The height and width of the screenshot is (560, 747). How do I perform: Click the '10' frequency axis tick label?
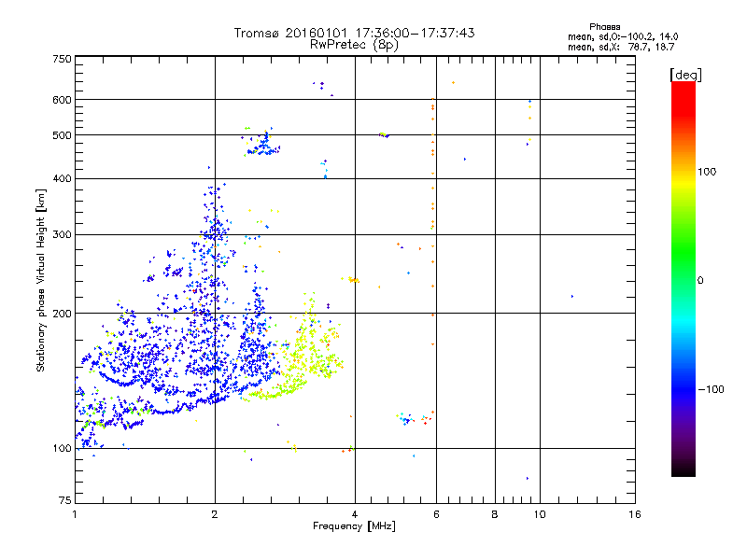coord(540,514)
